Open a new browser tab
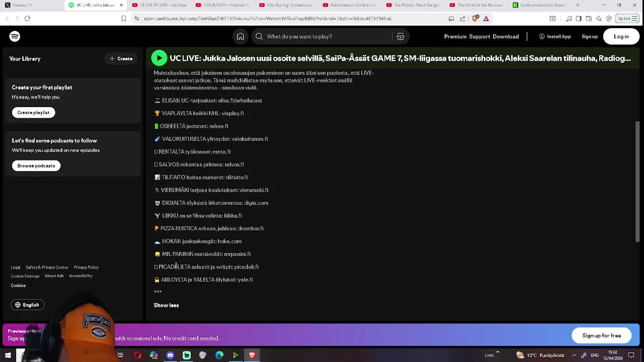 (x=578, y=5)
